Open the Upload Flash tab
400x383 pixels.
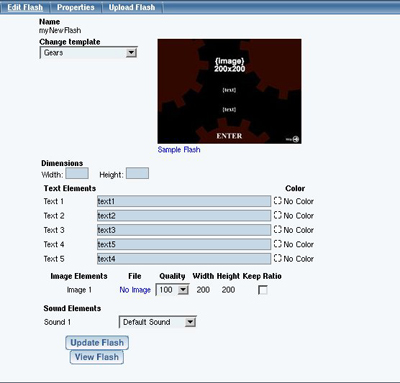click(132, 7)
